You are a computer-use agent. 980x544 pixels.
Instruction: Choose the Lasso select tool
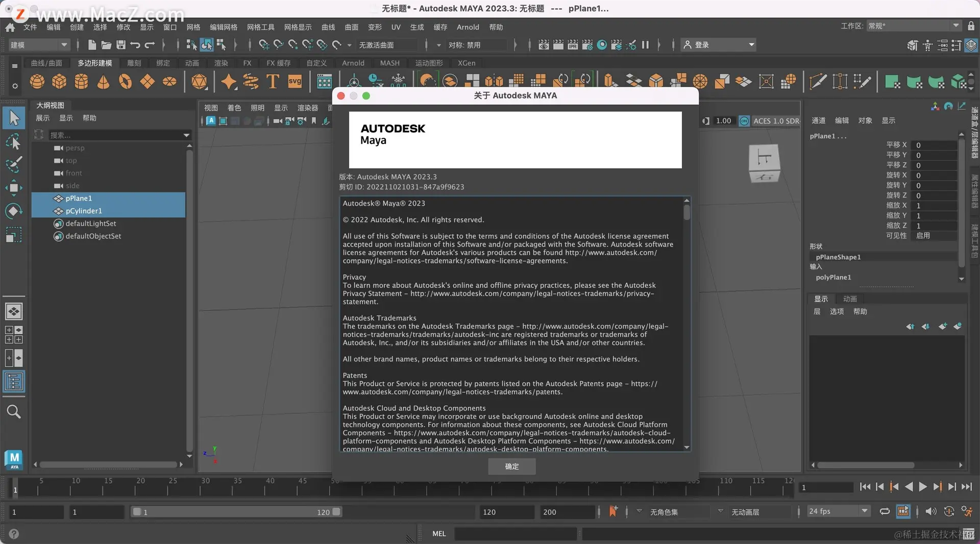[x=14, y=141]
